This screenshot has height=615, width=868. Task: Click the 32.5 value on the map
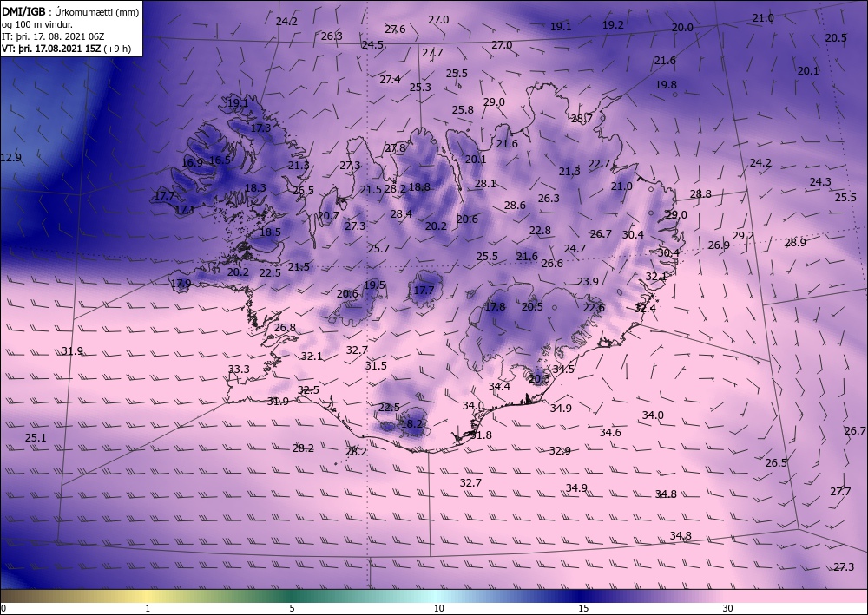tap(308, 390)
